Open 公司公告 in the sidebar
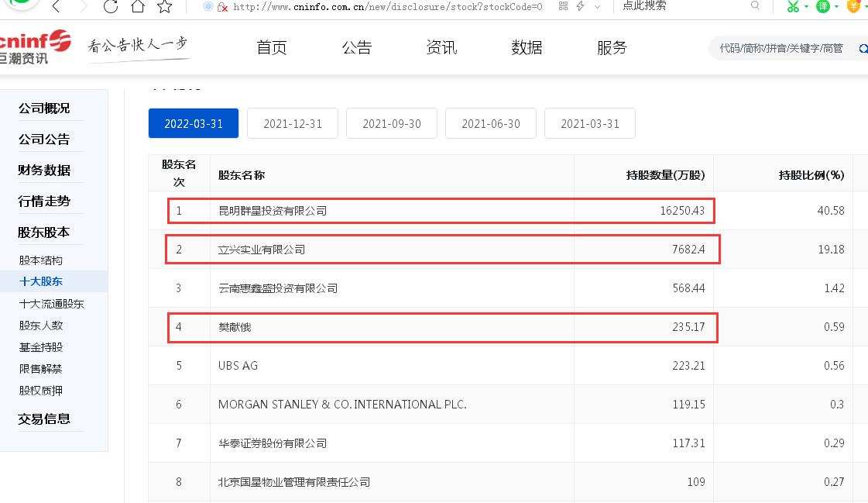The height and width of the screenshot is (503, 868). click(x=44, y=139)
